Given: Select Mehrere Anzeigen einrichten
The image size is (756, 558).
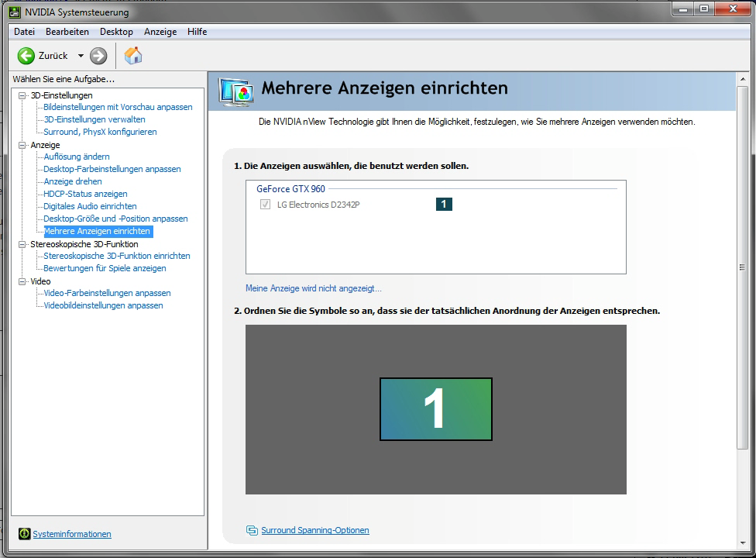Looking at the screenshot, I should pyautogui.click(x=98, y=232).
